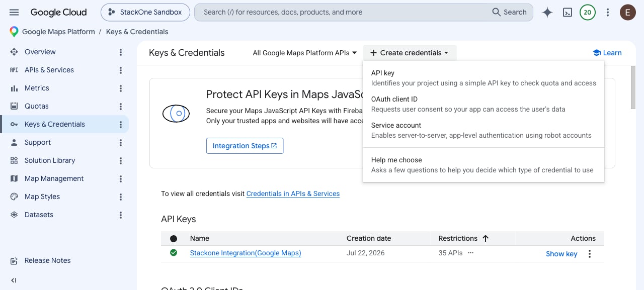Click the search magnifier Search button
The width and height of the screenshot is (644, 290).
(509, 12)
